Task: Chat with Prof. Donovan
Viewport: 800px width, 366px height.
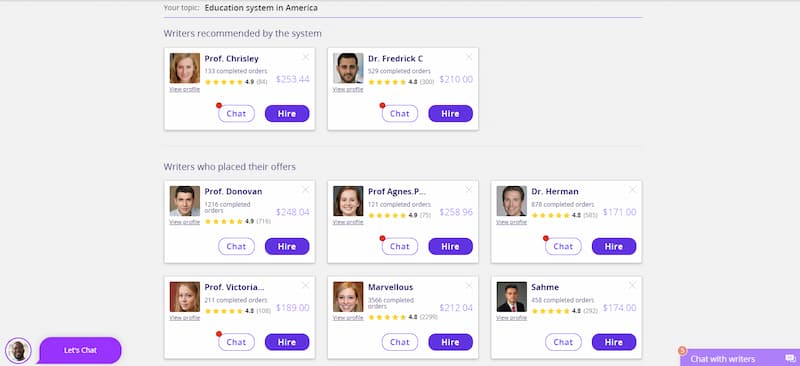Action: (x=236, y=246)
